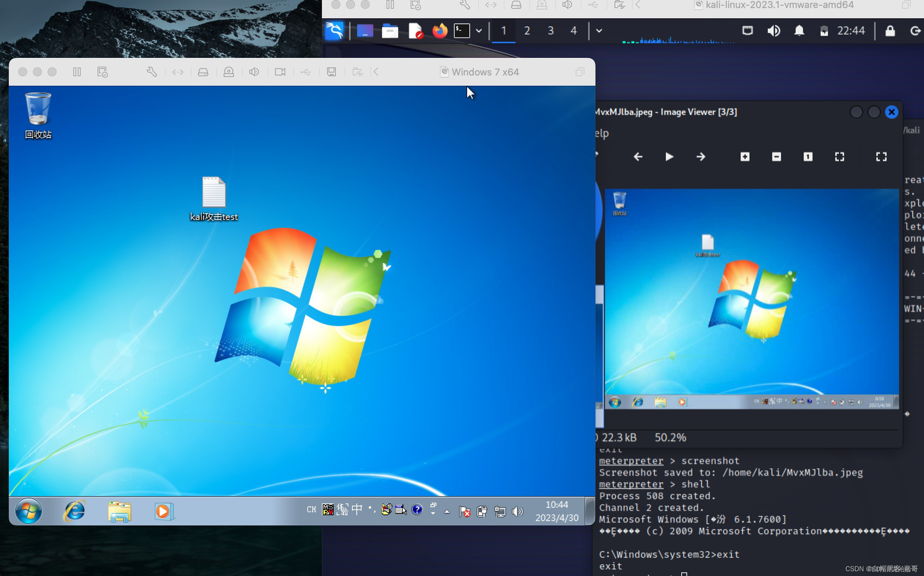Enter fullscreen in Image Viewer toolbar
Image resolution: width=924 pixels, height=576 pixels.
[x=881, y=156]
